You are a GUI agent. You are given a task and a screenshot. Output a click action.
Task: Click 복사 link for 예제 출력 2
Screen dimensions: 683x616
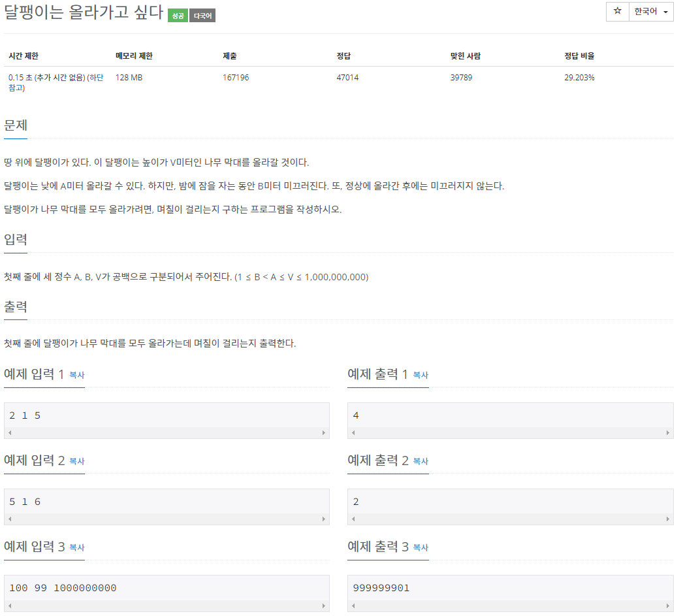click(x=421, y=461)
